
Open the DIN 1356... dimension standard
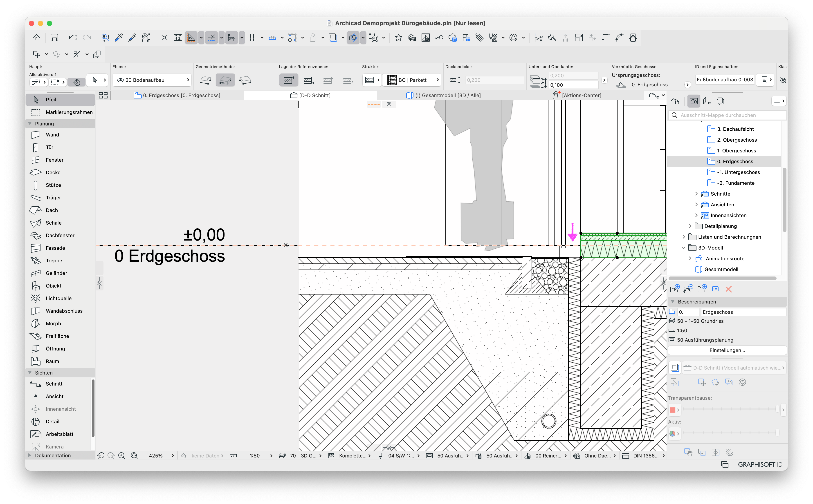pyautogui.click(x=644, y=456)
